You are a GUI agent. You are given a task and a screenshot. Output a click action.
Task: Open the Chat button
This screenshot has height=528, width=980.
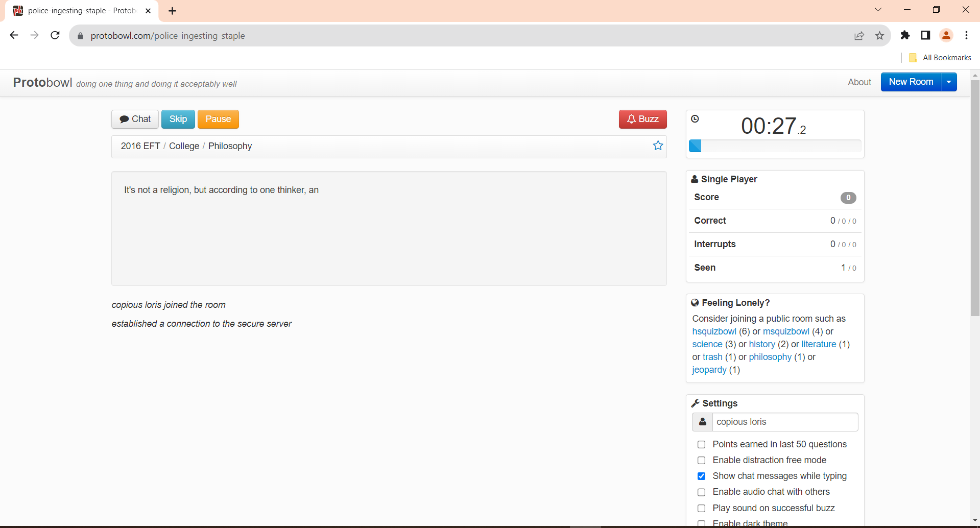point(135,119)
